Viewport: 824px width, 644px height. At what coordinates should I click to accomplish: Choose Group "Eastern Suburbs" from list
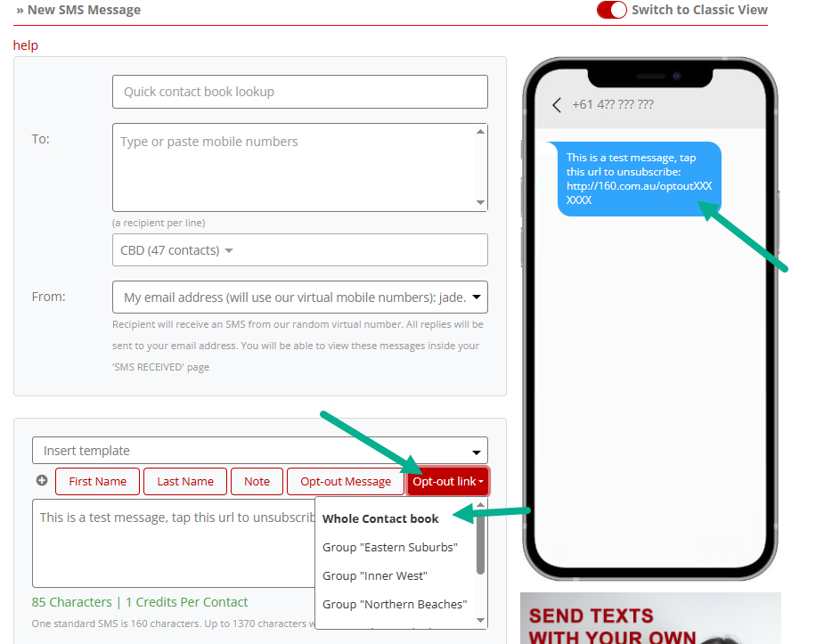389,547
